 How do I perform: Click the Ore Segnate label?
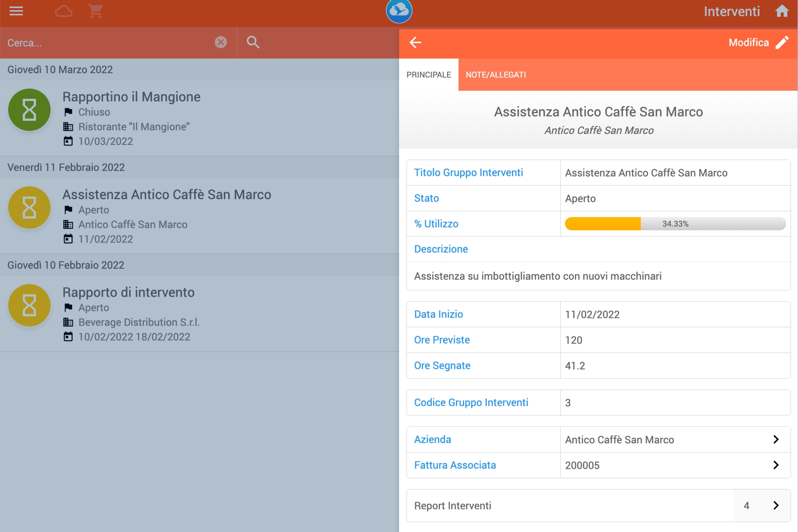(442, 366)
